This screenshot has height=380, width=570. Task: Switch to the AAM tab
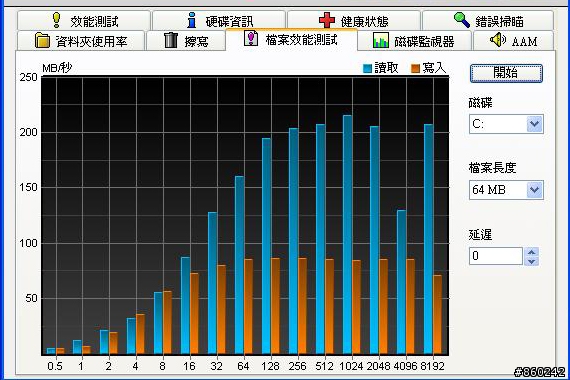point(513,40)
